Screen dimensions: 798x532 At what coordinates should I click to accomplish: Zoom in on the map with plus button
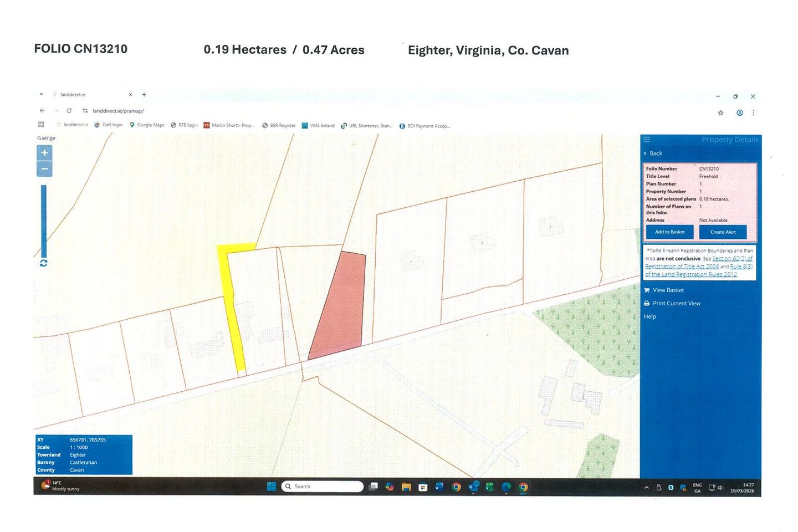point(44,152)
